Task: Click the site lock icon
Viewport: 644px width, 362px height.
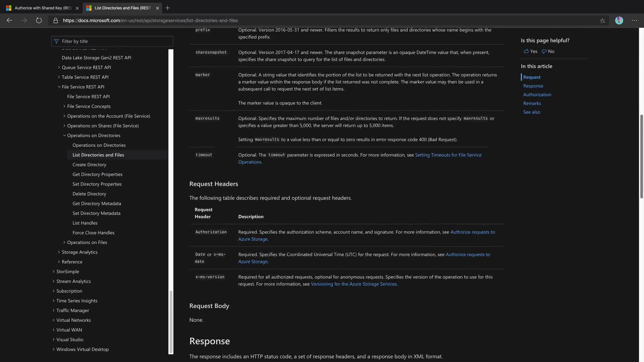Action: click(x=56, y=20)
